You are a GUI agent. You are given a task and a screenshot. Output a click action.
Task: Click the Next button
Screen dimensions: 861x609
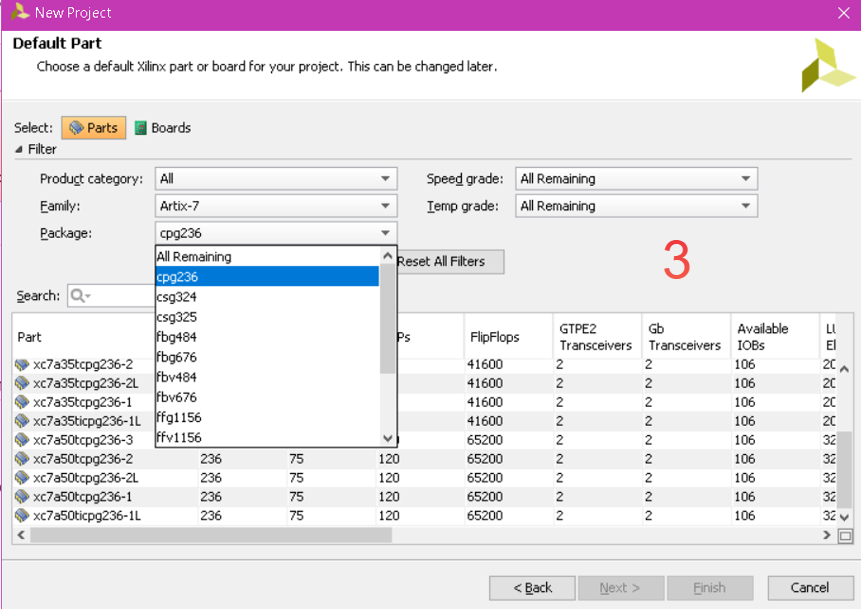click(620, 588)
